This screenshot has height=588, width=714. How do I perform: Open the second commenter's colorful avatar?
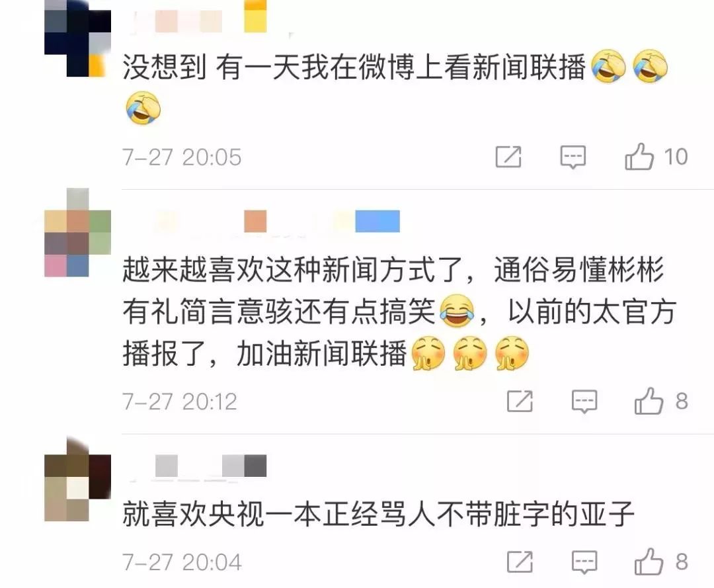tap(77, 232)
